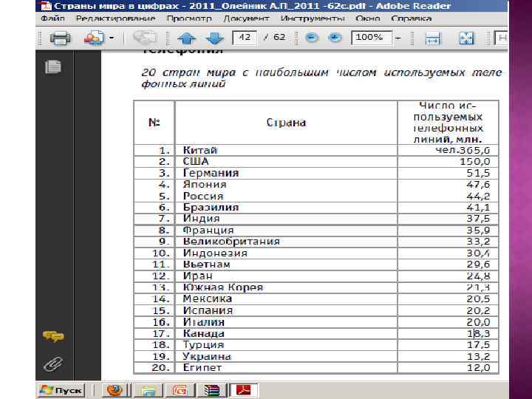Switch to the Adobe Reader taskbar button

tap(243, 391)
